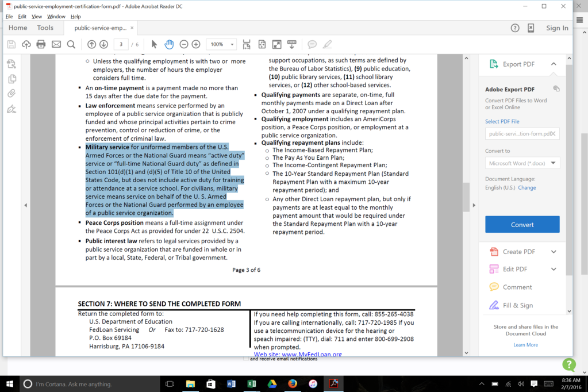The image size is (588, 392).
Task: Collapse the right tools pane arrow
Action: [x=474, y=205]
